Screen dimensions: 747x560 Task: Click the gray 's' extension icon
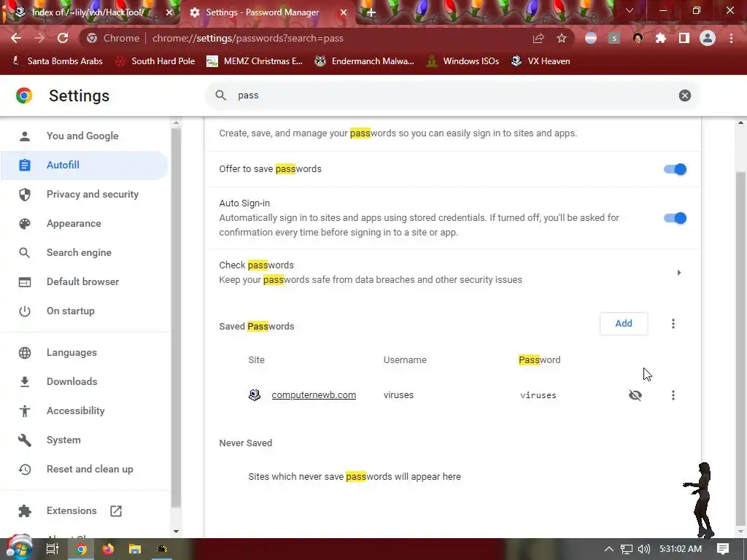[614, 38]
